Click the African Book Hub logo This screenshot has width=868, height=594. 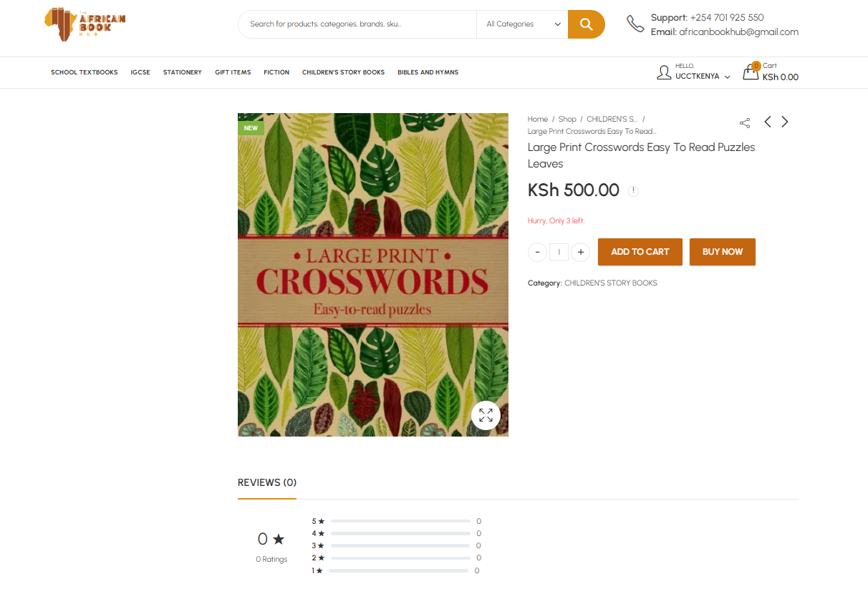(x=85, y=24)
